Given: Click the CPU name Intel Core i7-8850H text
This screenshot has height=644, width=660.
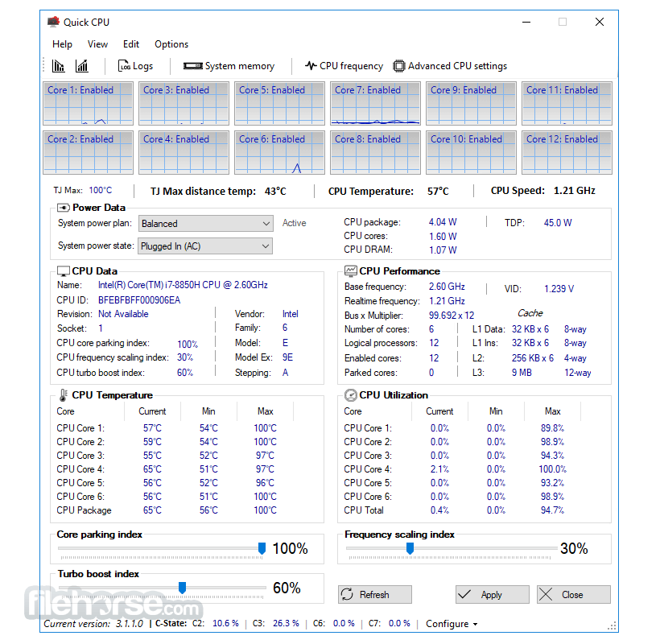Looking at the screenshot, I should coord(183,285).
